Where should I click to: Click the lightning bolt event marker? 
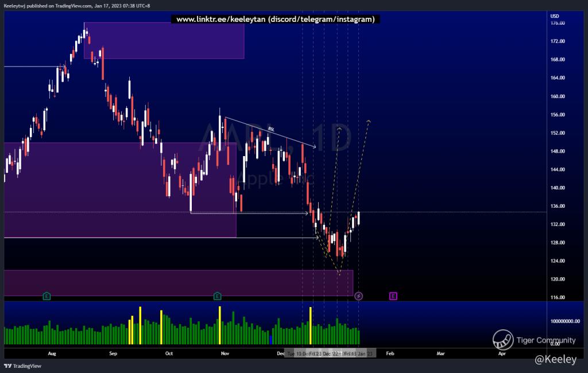coord(358,296)
